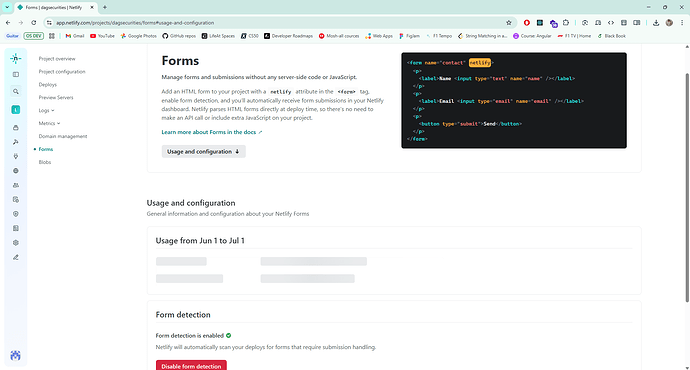Click the shield security icon in the sidebar
The height and width of the screenshot is (370, 690).
(x=16, y=214)
